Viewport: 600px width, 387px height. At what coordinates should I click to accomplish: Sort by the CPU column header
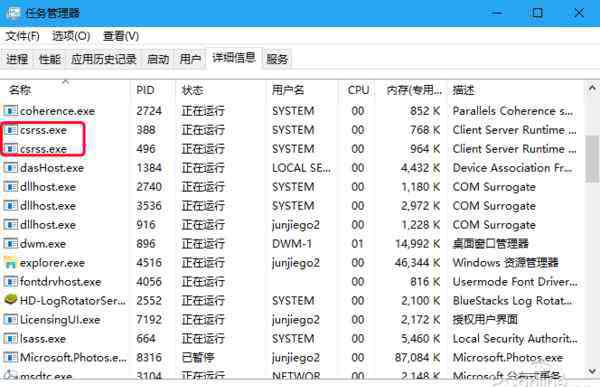(357, 90)
